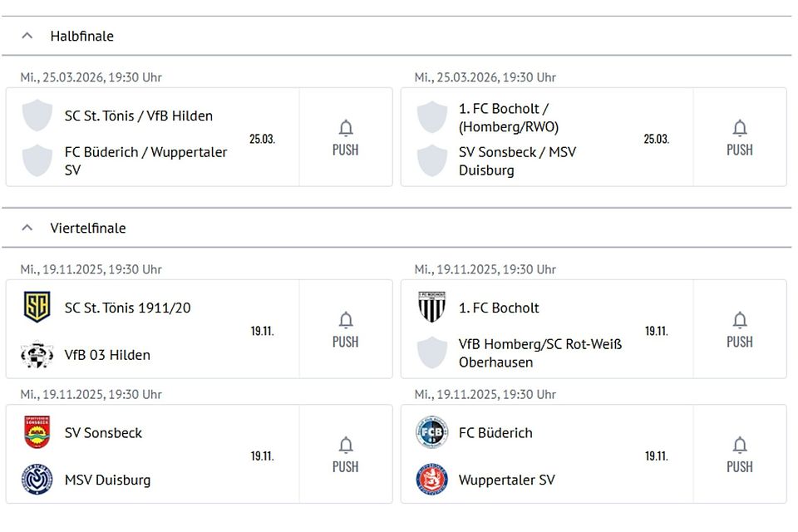This screenshot has width=798, height=532.
Task: Open the 19.11. Bocholt quarterfinal match date
Action: point(656,331)
